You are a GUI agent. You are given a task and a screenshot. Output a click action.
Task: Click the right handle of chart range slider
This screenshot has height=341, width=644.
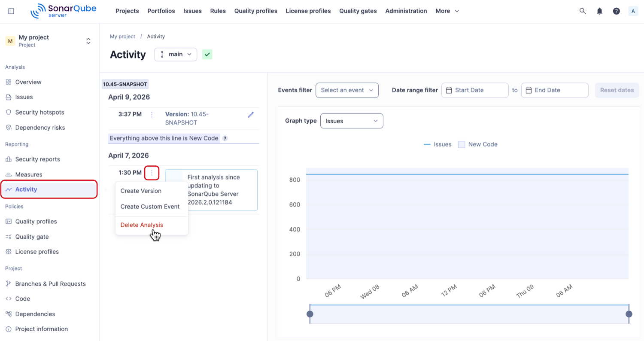coord(629,314)
